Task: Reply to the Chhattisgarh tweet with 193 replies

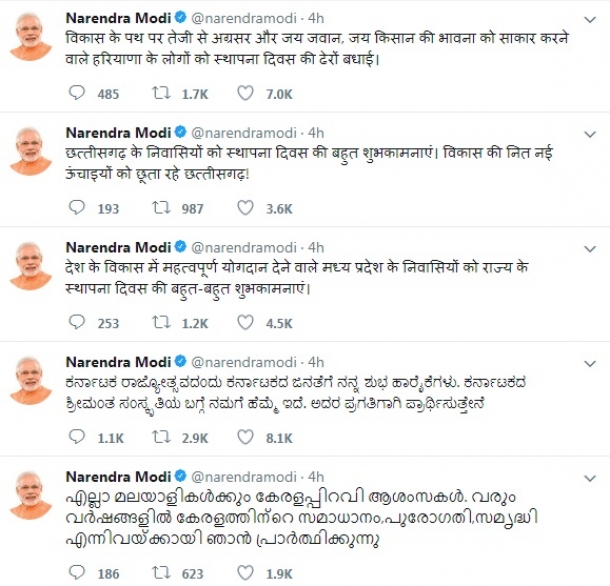Action: tap(78, 208)
